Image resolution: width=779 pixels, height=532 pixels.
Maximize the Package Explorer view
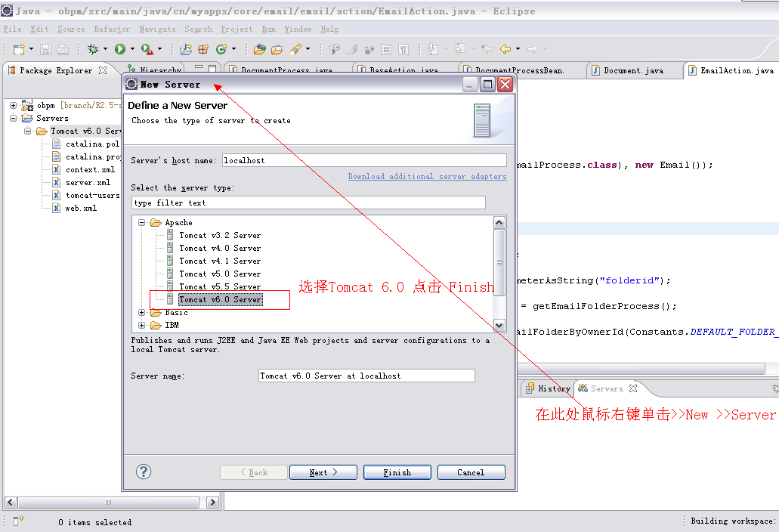pos(212,67)
